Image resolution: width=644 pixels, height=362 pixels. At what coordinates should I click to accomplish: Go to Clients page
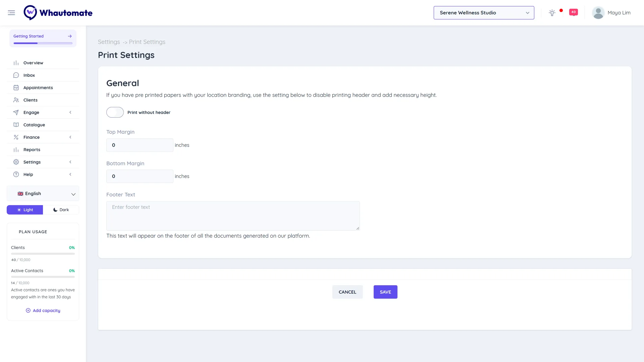(x=43, y=100)
